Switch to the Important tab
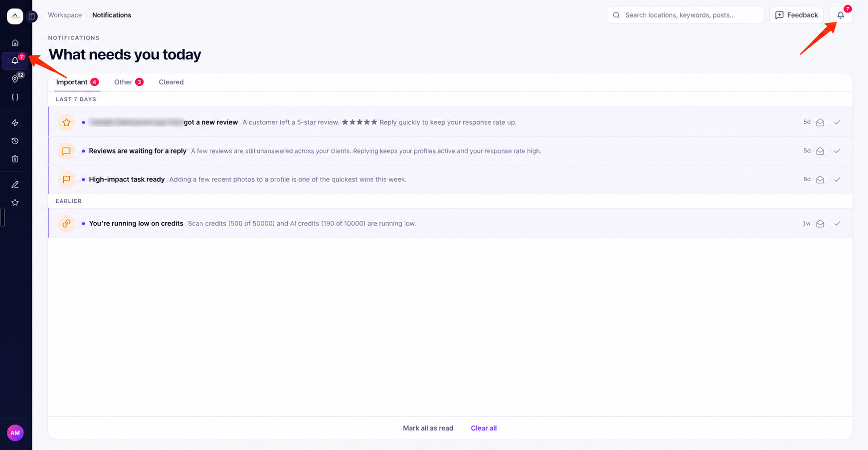Image resolution: width=868 pixels, height=450 pixels. 77,82
